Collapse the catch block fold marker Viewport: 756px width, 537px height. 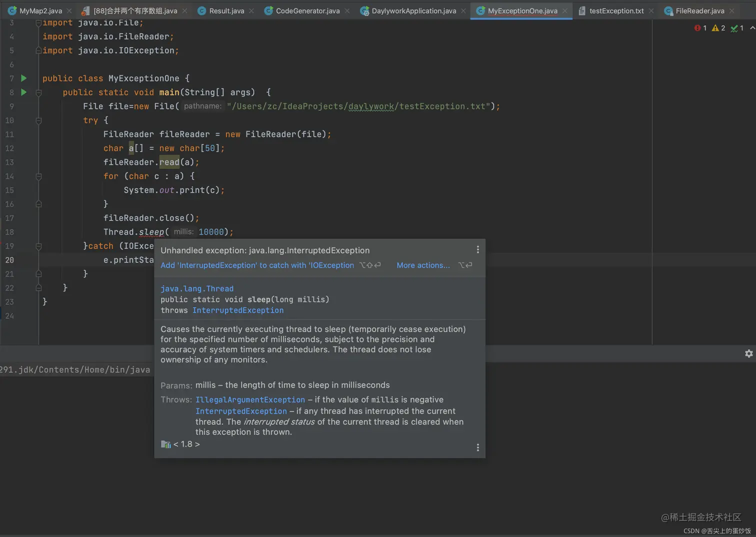point(38,246)
